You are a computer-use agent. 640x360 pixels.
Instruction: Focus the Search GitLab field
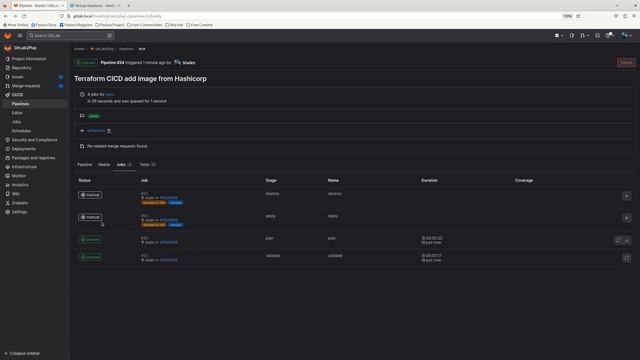tap(70, 36)
